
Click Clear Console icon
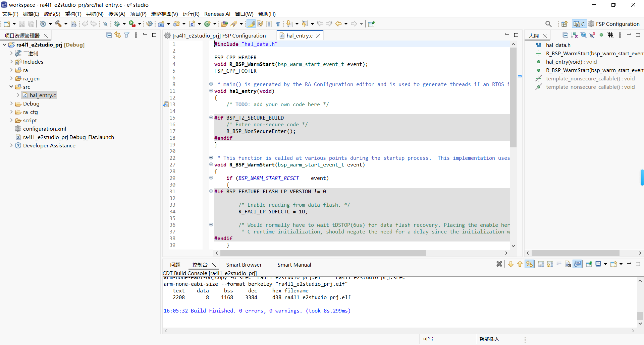click(x=568, y=264)
